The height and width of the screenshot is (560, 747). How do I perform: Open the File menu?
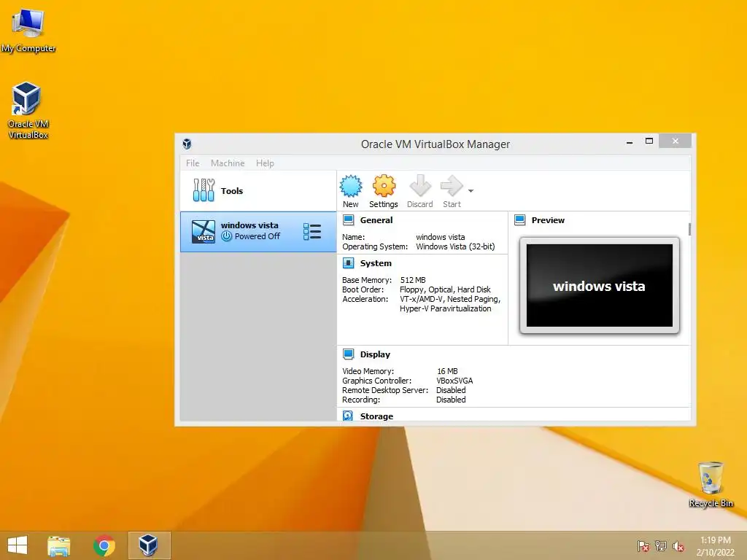pyautogui.click(x=193, y=163)
